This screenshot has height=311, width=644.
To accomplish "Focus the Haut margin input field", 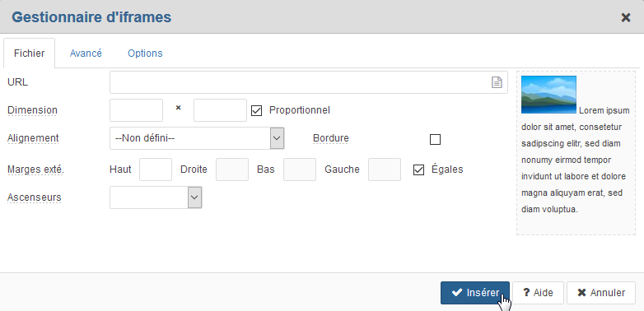I will pos(156,169).
